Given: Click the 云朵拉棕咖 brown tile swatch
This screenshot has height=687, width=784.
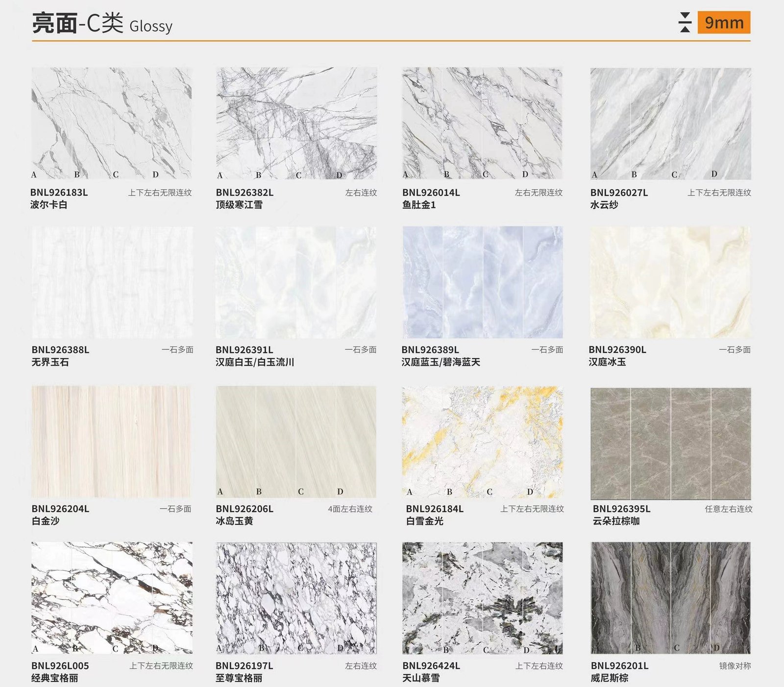Looking at the screenshot, I should click(670, 443).
